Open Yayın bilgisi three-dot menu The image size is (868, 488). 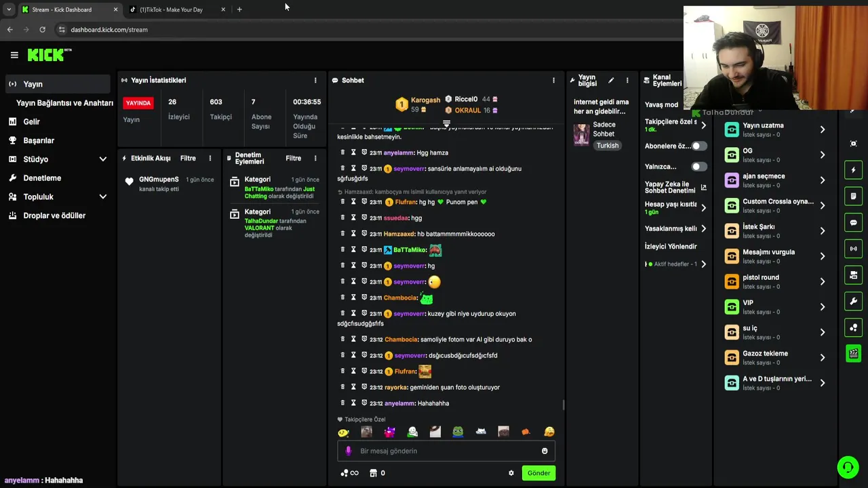pos(627,80)
